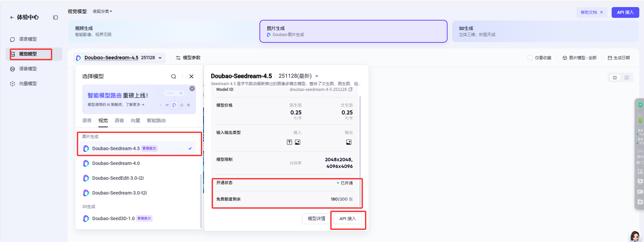Open the 模型参数 settings
The width and height of the screenshot is (644, 242).
click(188, 58)
